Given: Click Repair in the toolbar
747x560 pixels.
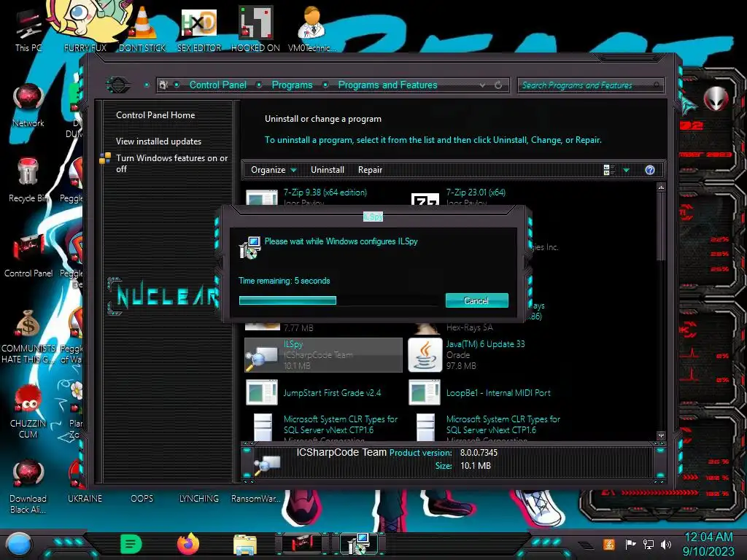Looking at the screenshot, I should (x=370, y=170).
